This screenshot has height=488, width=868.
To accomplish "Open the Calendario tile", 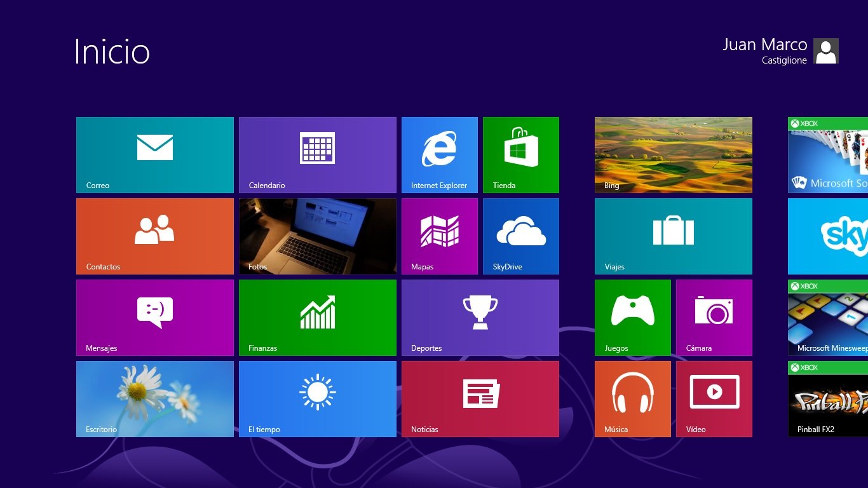I will 318,155.
